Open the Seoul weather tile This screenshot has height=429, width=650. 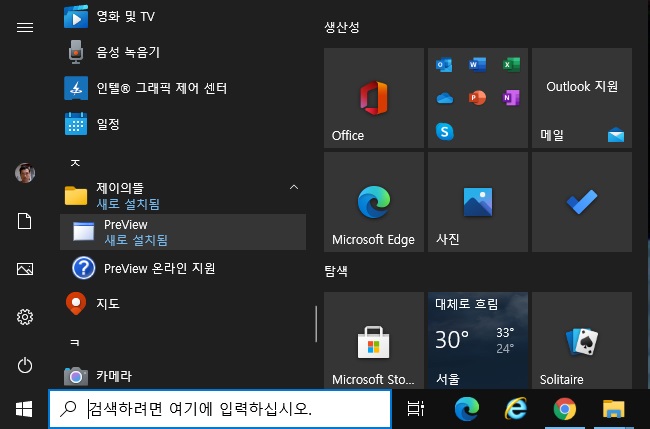[477, 340]
